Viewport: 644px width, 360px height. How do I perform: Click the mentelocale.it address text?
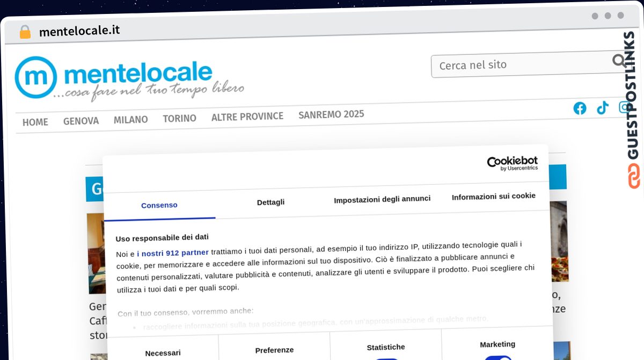click(79, 31)
